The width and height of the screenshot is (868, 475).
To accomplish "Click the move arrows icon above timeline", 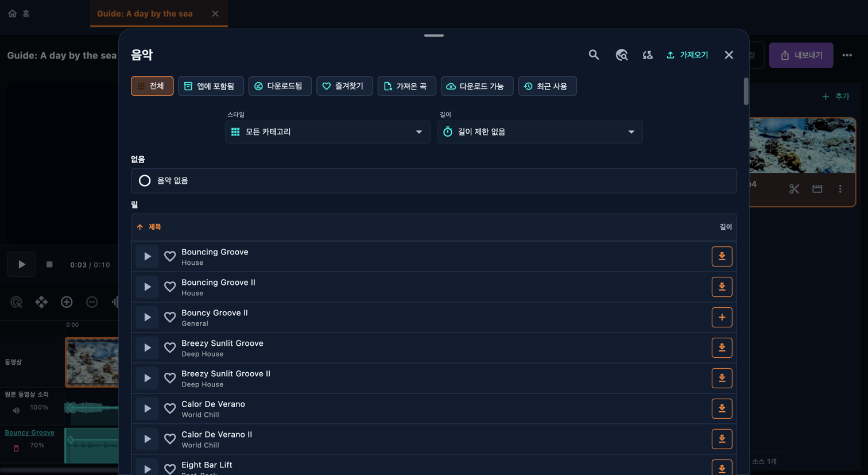I will 41,302.
